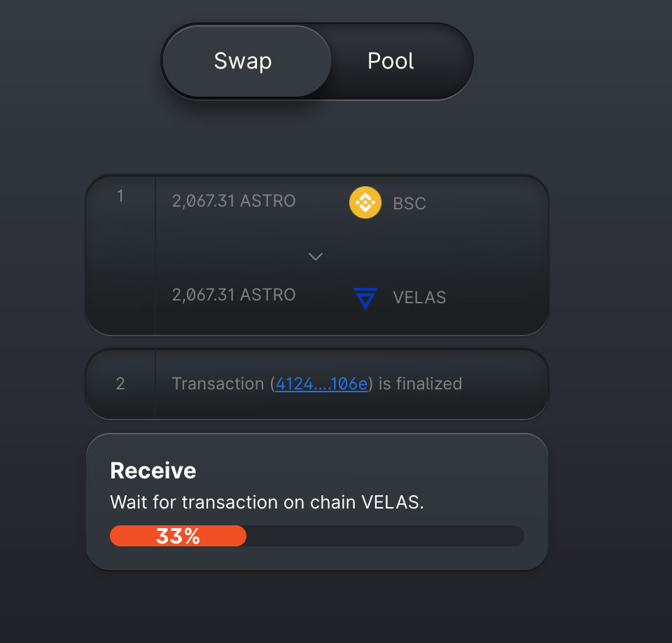672x643 pixels.
Task: Click the 'is finalized' status text
Action: click(420, 383)
